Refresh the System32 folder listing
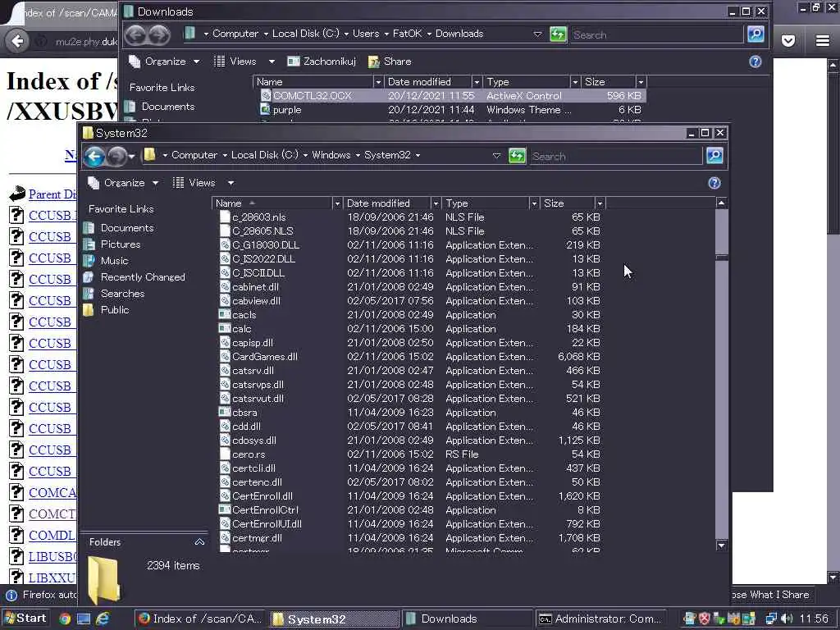Viewport: 840px width, 630px height. pyautogui.click(x=517, y=156)
